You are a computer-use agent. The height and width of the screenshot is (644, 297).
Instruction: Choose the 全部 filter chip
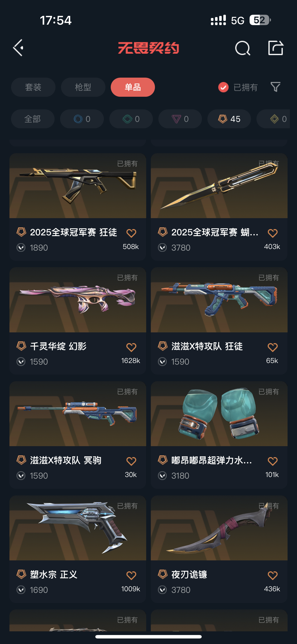coord(33,119)
